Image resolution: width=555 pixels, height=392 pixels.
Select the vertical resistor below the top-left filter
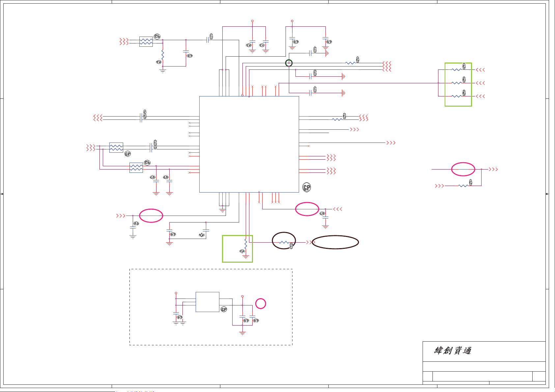click(163, 55)
